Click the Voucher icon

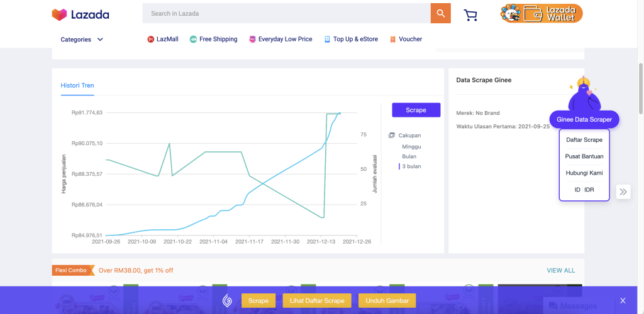393,40
